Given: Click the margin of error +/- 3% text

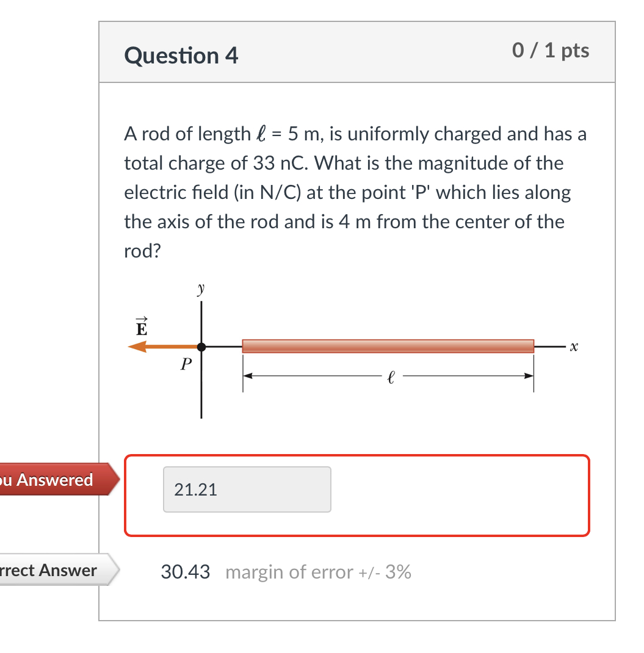Looking at the screenshot, I should (x=319, y=572).
